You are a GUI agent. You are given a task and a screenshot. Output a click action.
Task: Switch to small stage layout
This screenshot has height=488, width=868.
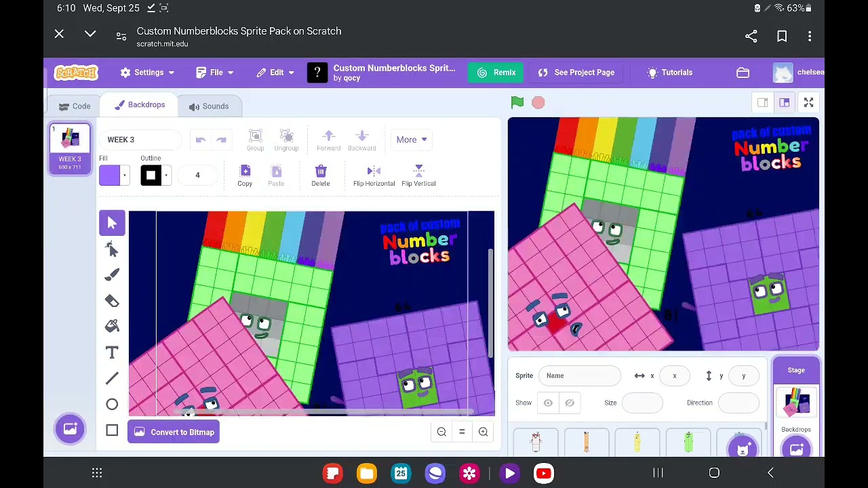click(762, 102)
